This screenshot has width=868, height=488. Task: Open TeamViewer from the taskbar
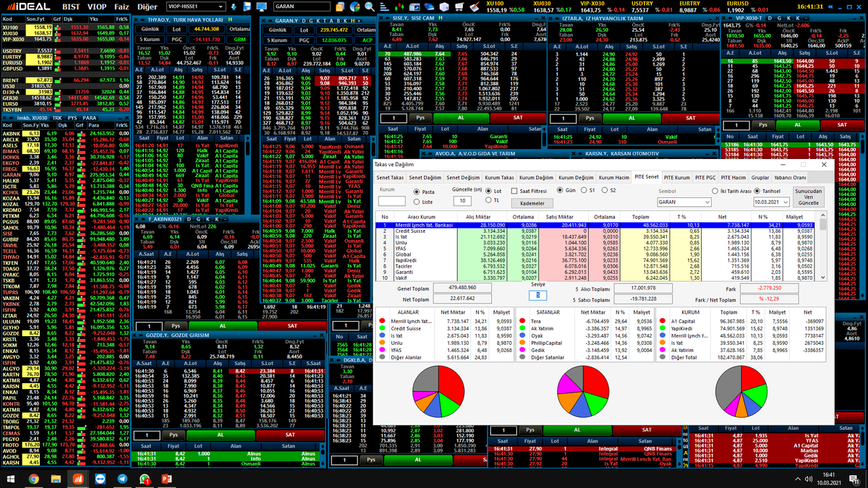click(100, 479)
